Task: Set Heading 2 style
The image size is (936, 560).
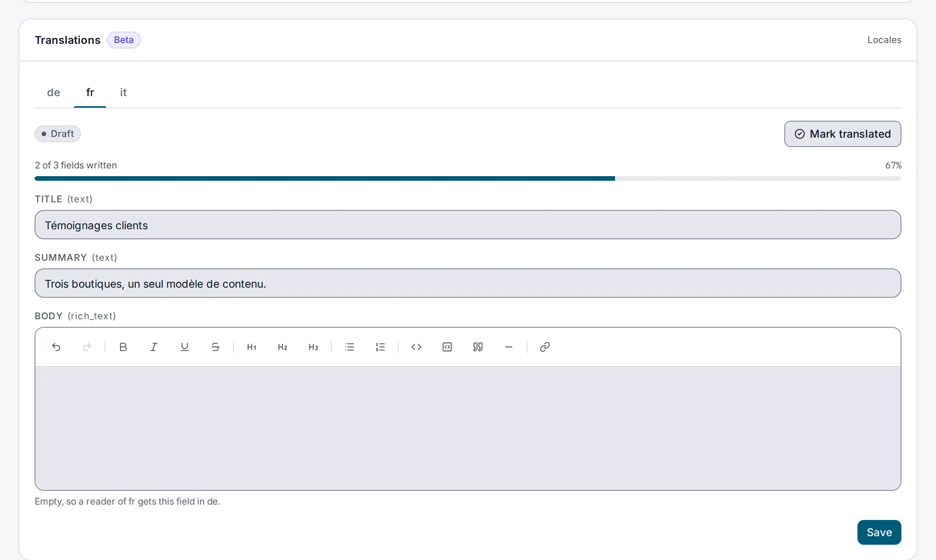Action: click(x=282, y=347)
